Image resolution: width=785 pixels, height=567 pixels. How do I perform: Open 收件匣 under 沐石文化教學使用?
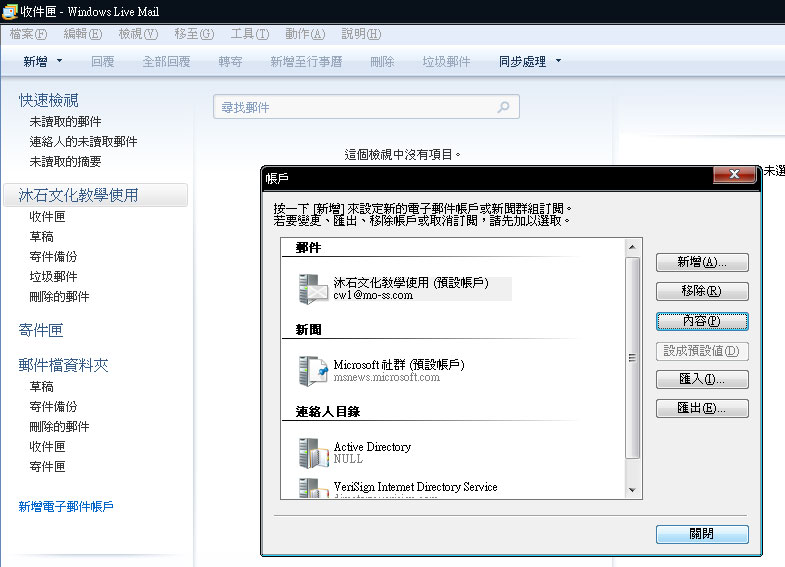[47, 217]
